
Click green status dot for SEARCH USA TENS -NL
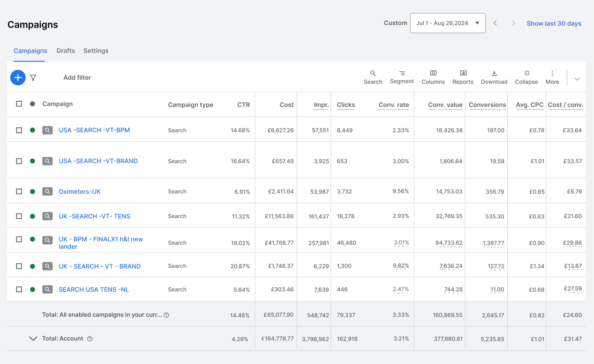point(32,290)
